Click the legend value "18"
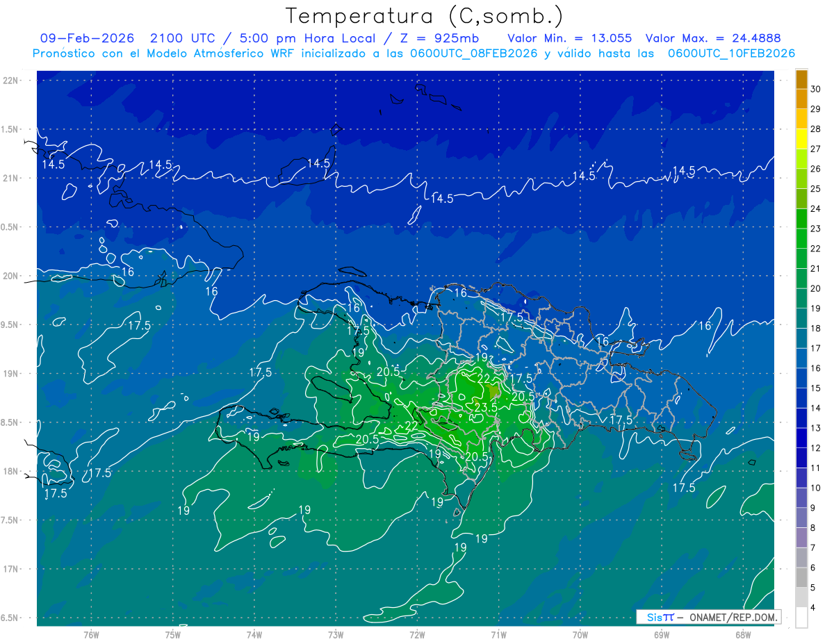The width and height of the screenshot is (834, 644). tap(816, 329)
